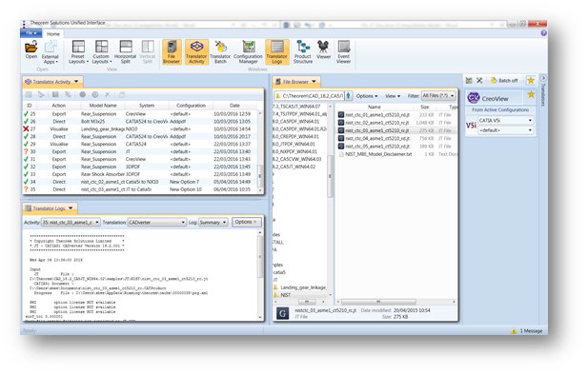Viewport: 588px width, 375px height.
Task: Expand the File Browser tab arrow
Action: [x=314, y=81]
